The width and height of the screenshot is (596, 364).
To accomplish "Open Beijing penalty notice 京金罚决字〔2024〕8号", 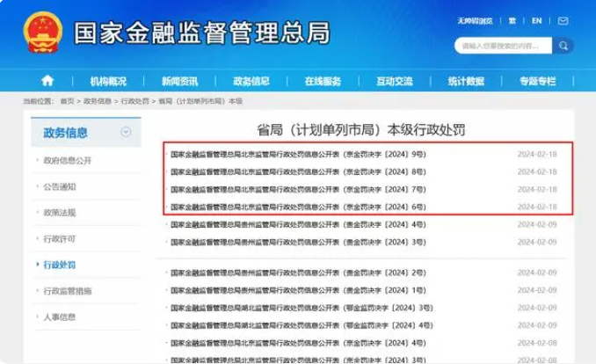I will click(x=298, y=172).
